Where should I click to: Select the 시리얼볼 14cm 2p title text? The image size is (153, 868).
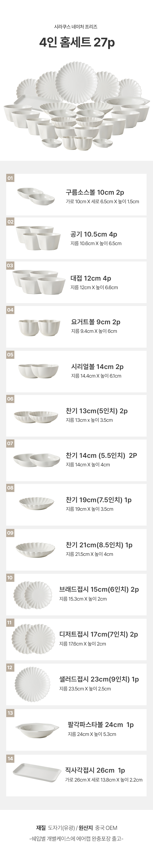pyautogui.click(x=97, y=367)
